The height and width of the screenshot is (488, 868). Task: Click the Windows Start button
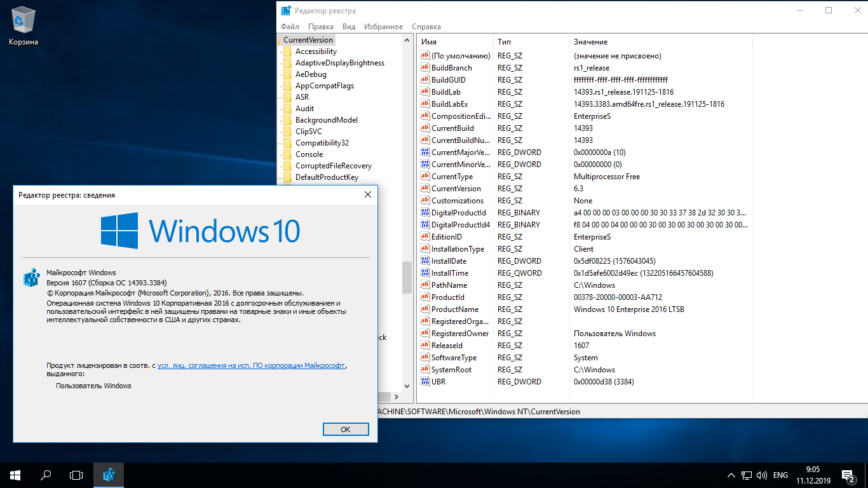coord(15,475)
